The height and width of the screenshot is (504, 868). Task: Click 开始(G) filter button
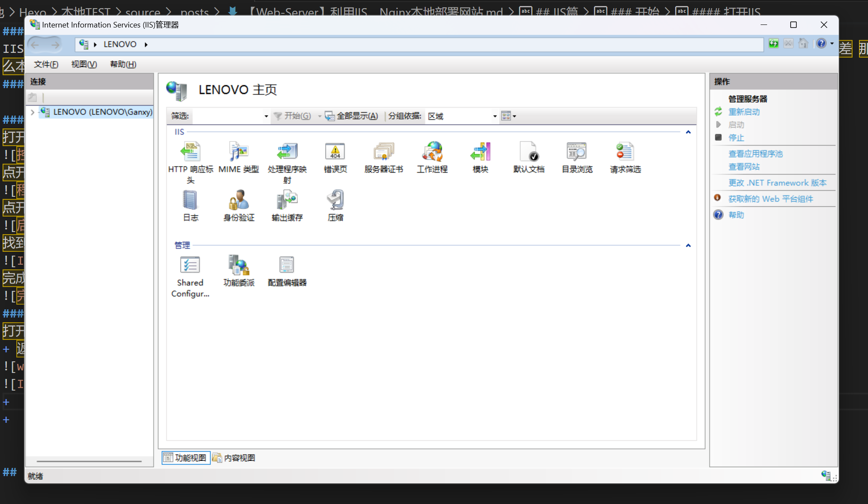click(292, 116)
